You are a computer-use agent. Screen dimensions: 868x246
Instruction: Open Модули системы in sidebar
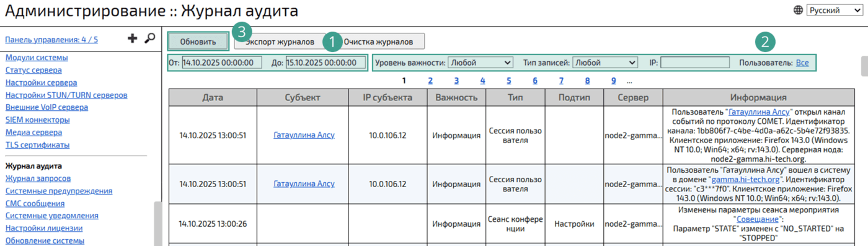(x=37, y=58)
